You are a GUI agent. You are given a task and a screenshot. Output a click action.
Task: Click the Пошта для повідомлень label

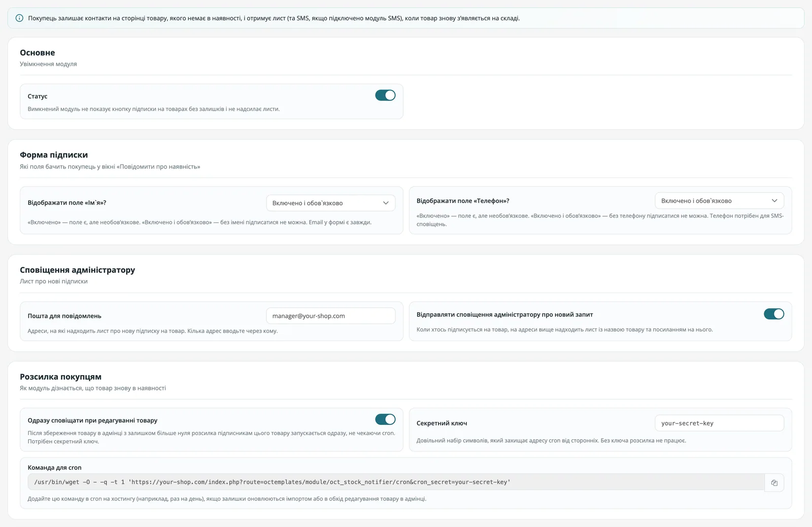(64, 316)
